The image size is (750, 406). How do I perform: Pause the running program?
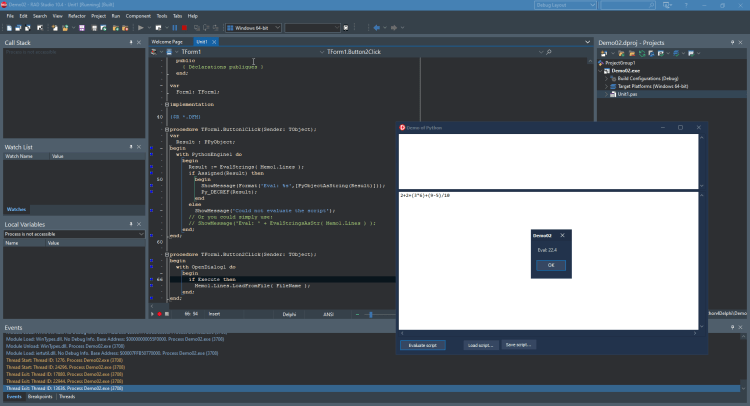coord(175,28)
